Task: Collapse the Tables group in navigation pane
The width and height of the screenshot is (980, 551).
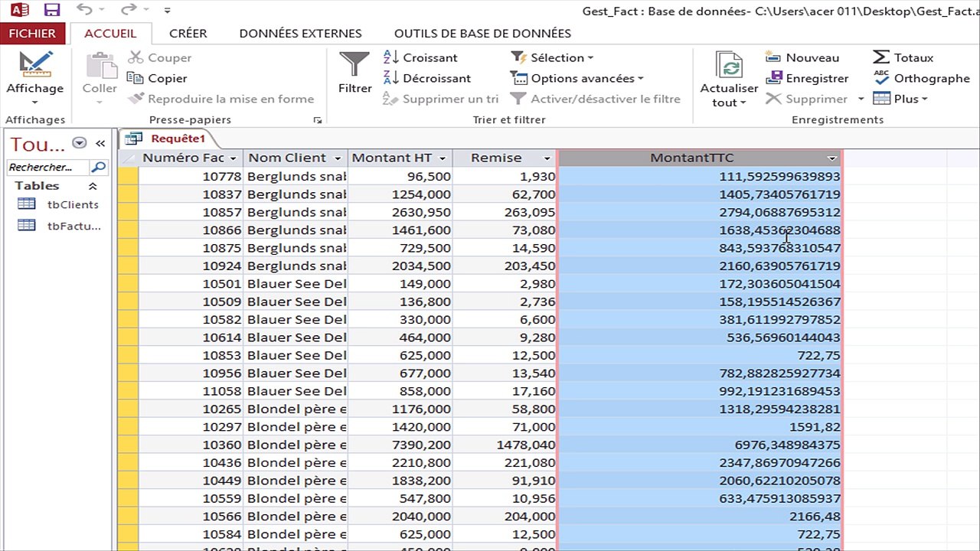Action: pos(93,186)
